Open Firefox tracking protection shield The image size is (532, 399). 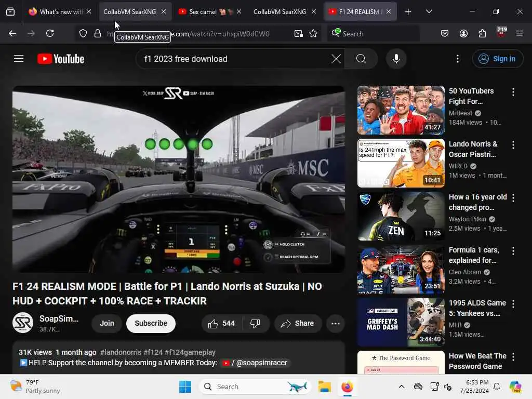pyautogui.click(x=83, y=33)
